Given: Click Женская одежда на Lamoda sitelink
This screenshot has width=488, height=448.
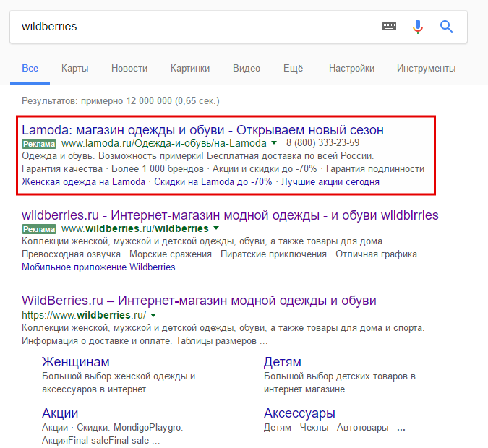Looking at the screenshot, I should 84,181.
